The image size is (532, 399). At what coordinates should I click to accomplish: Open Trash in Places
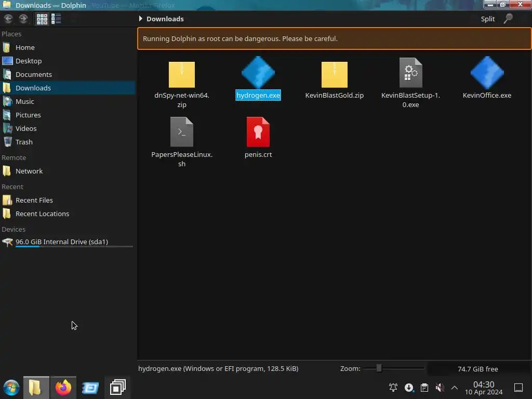(68, 142)
